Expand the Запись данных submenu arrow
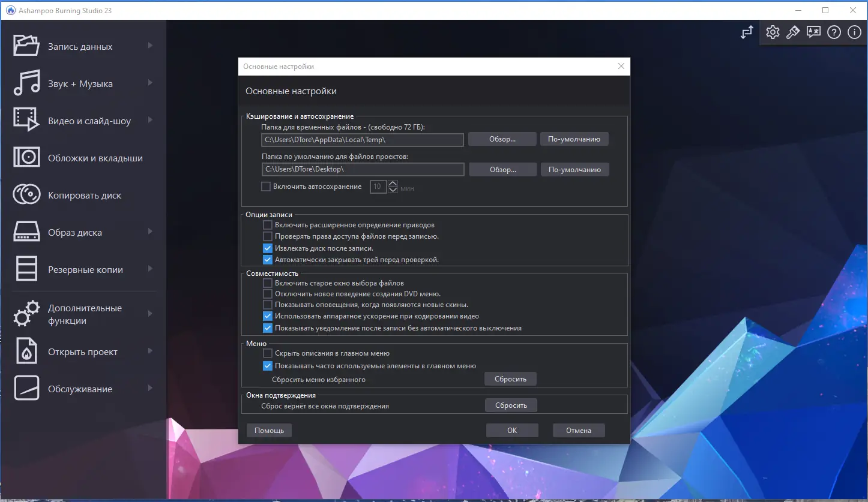 click(x=150, y=46)
